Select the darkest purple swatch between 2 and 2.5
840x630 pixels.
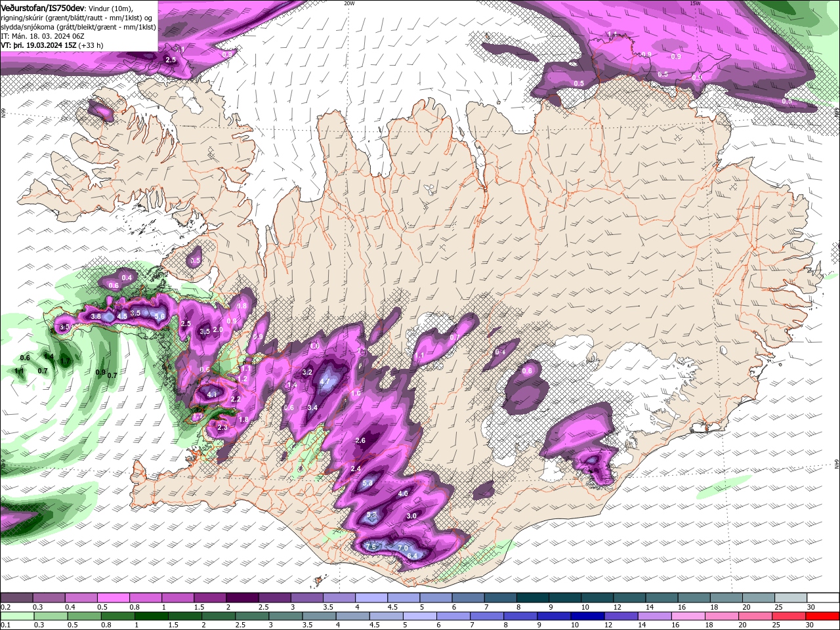(x=242, y=598)
